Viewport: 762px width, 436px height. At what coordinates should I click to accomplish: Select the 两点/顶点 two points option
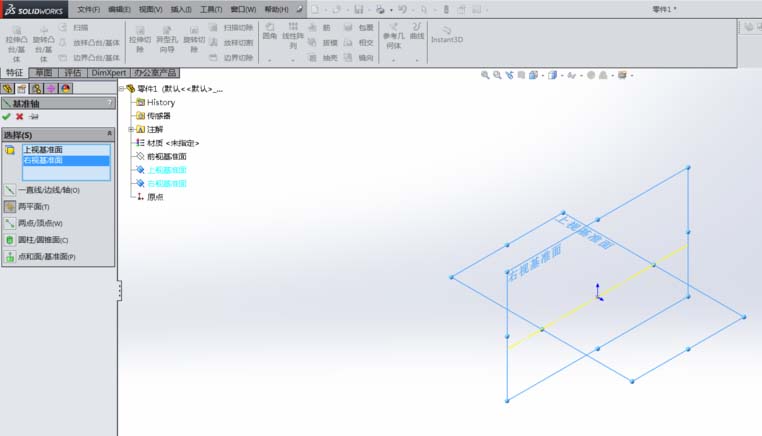[33, 223]
